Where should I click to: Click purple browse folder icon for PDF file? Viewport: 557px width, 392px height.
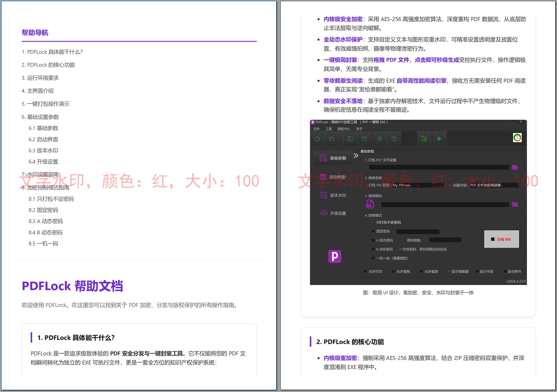point(515,167)
